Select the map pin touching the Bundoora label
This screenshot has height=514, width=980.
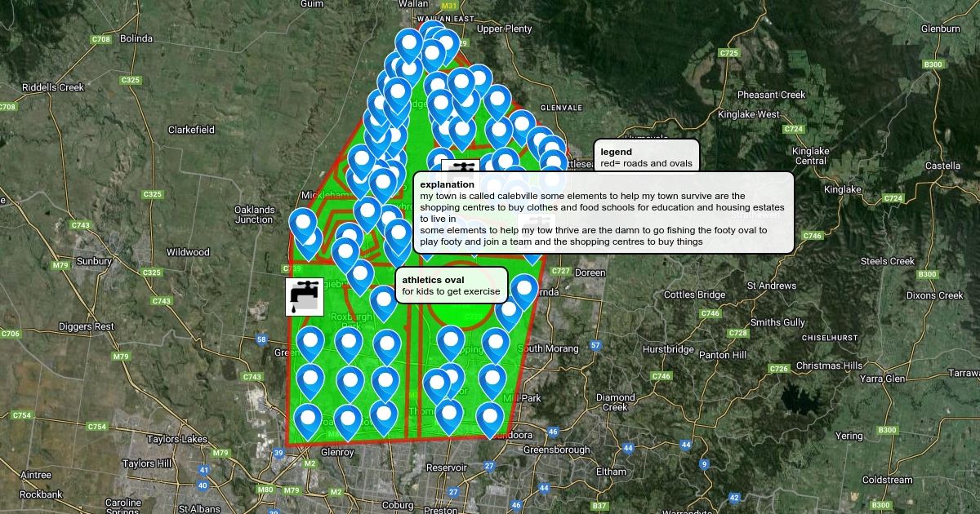pyautogui.click(x=490, y=419)
